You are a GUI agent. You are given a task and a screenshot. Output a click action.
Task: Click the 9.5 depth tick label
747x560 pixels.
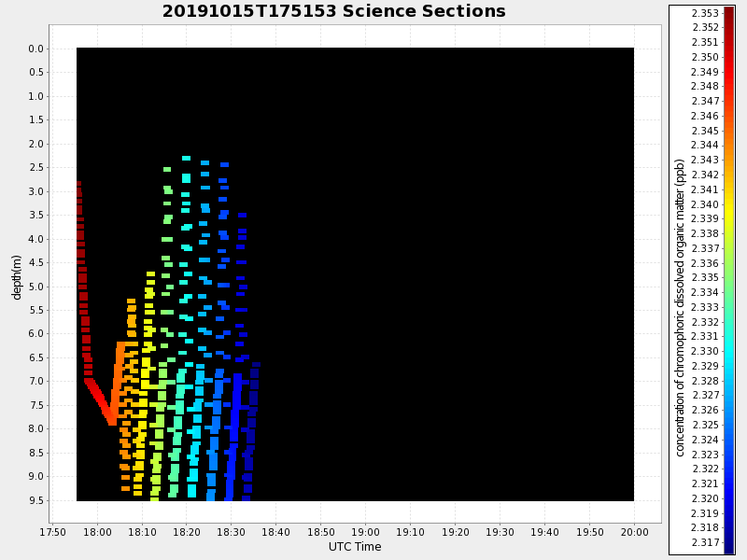point(35,500)
